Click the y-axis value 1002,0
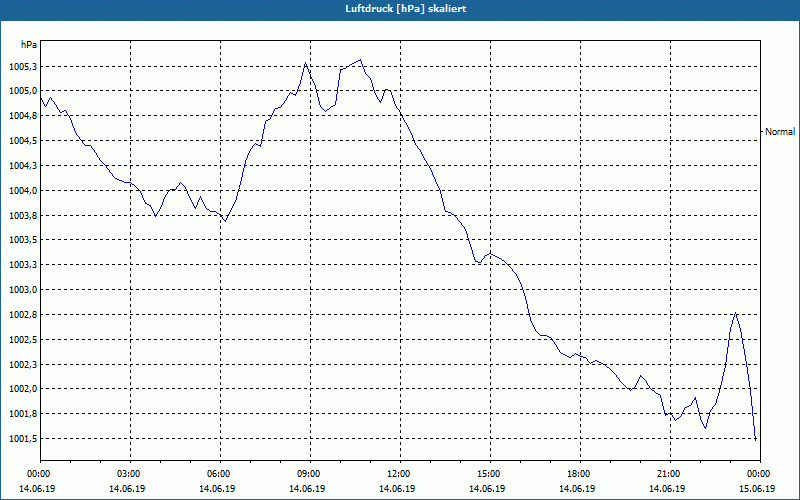 pos(23,389)
